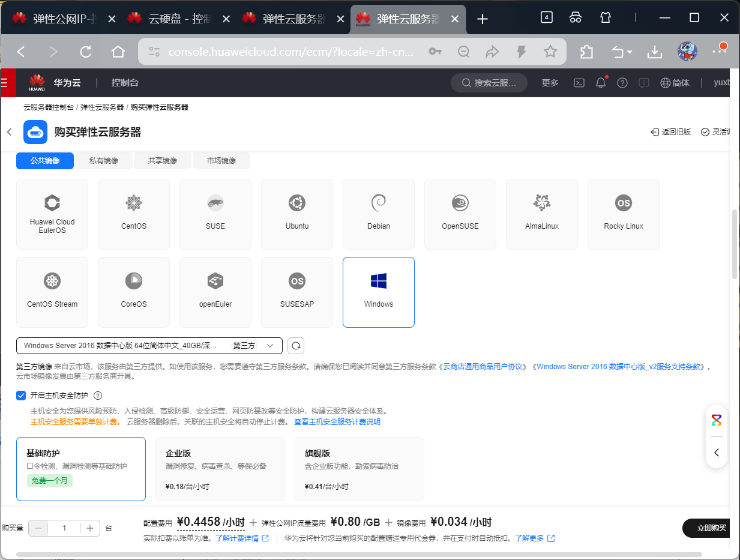The width and height of the screenshot is (740, 560).
Task: Increase purchase quantity with plus button
Action: [89, 528]
